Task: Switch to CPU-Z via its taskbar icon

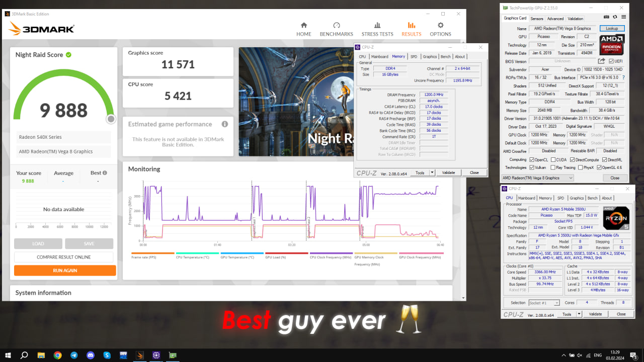Action: (156, 355)
